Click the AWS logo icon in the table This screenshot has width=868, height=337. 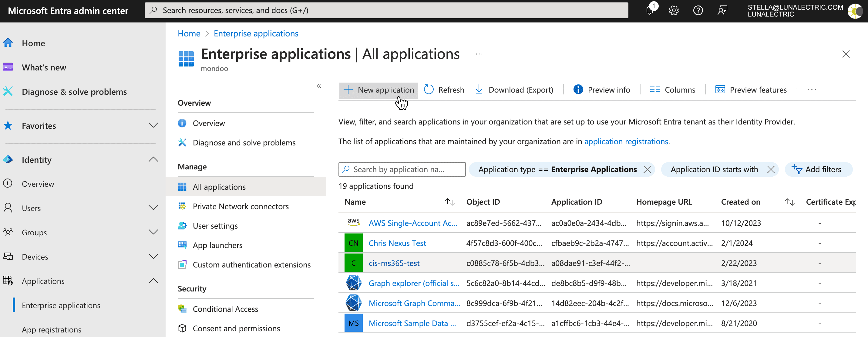(x=353, y=223)
